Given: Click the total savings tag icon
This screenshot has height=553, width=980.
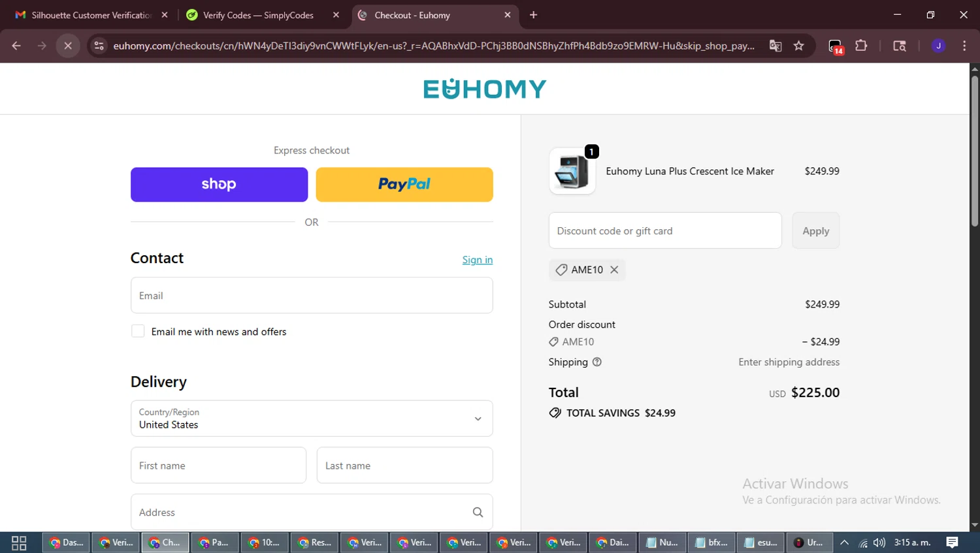Looking at the screenshot, I should 555,413.
